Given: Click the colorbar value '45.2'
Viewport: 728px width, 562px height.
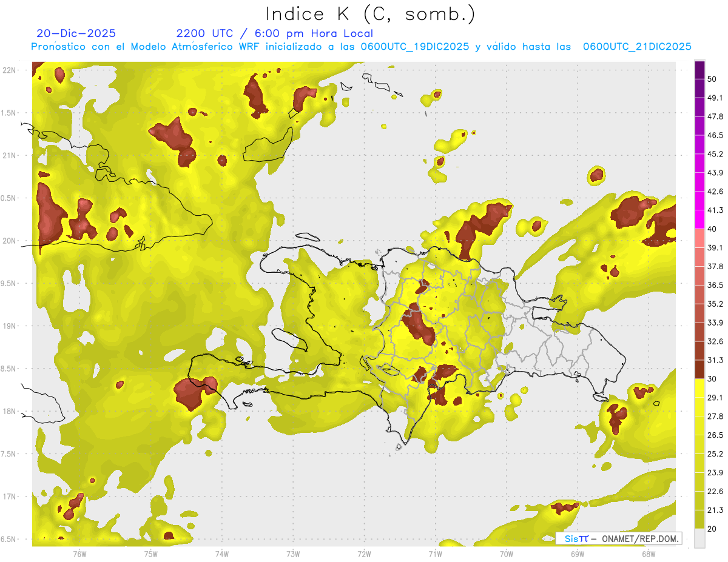Looking at the screenshot, I should [x=715, y=154].
